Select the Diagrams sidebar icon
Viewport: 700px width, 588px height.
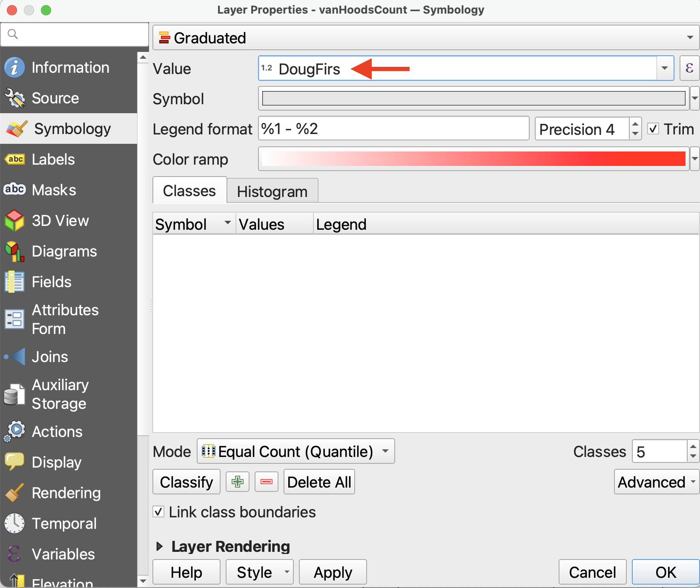click(14, 251)
